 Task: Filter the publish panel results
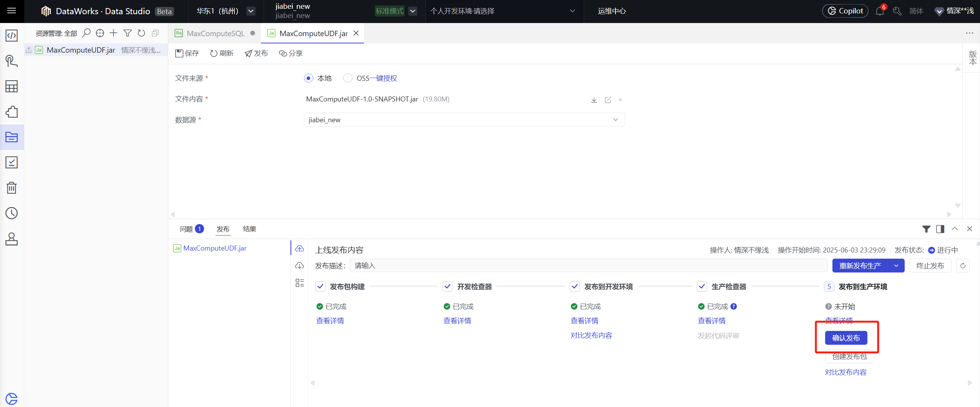pyautogui.click(x=926, y=229)
